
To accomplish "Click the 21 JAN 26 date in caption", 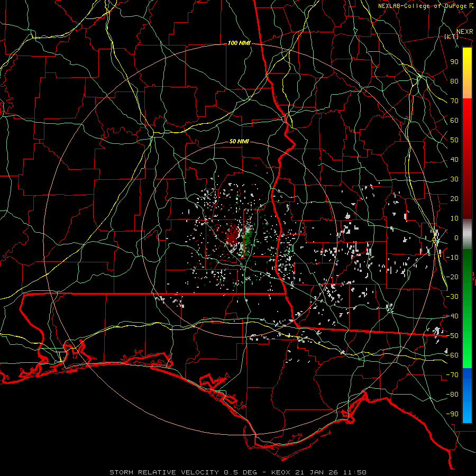I will point(317,472).
